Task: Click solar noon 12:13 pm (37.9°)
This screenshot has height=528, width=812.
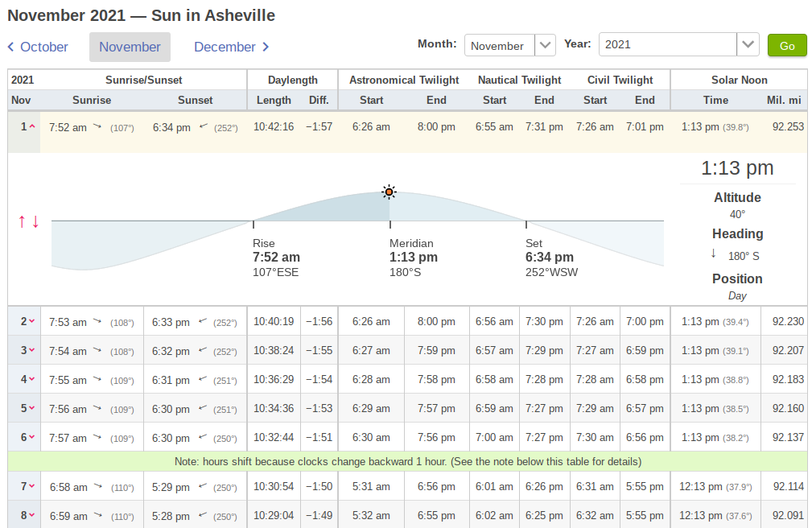Action: (715, 486)
